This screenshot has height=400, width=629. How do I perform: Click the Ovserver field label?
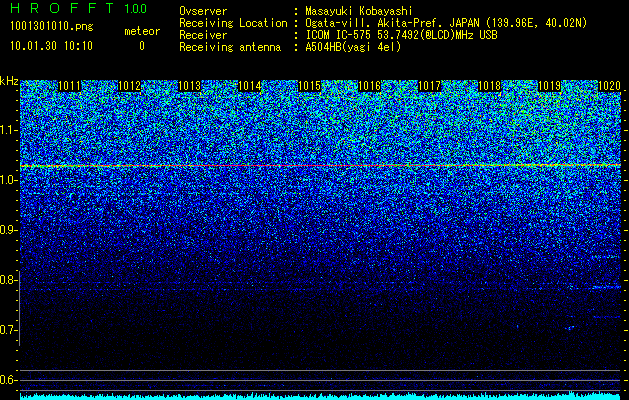coord(203,11)
